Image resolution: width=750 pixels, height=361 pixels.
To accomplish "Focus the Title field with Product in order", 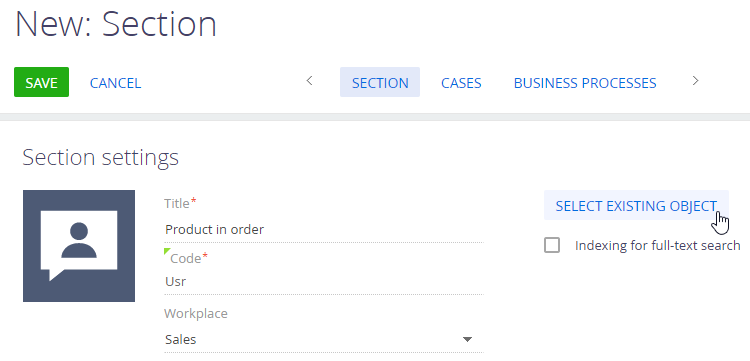I will pos(324,230).
